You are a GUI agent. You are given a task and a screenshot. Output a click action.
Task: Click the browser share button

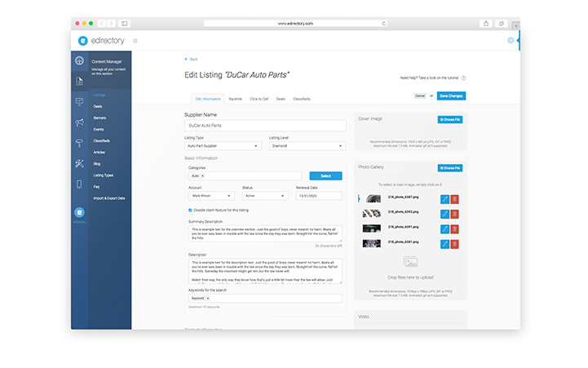point(486,24)
